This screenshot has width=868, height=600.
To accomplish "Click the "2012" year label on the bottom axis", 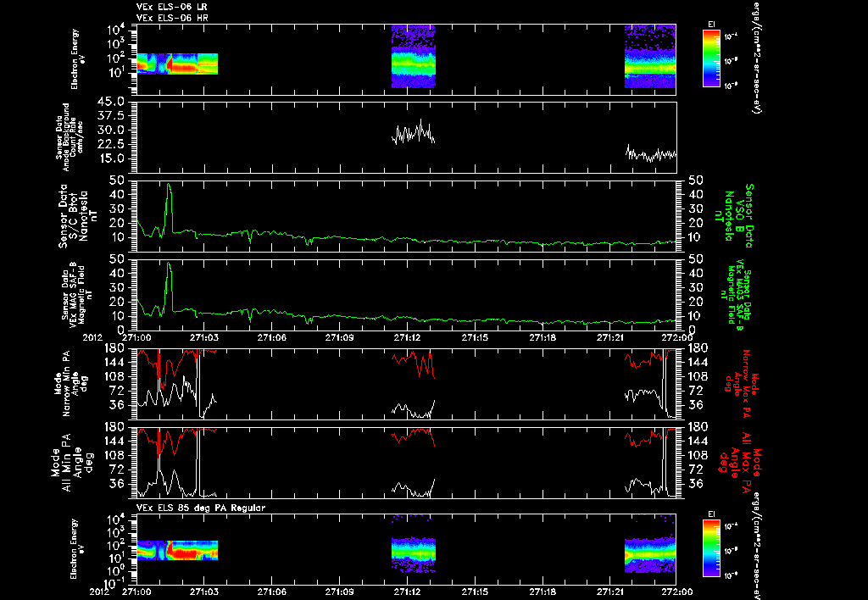I will tap(102, 592).
